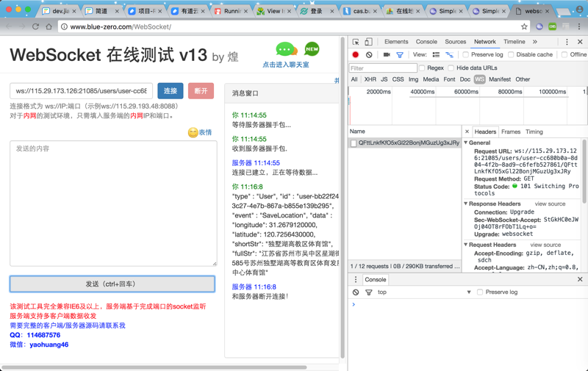Image resolution: width=588 pixels, height=371 pixels.
Task: Click the page vertical scrollbar
Action: [x=343, y=198]
